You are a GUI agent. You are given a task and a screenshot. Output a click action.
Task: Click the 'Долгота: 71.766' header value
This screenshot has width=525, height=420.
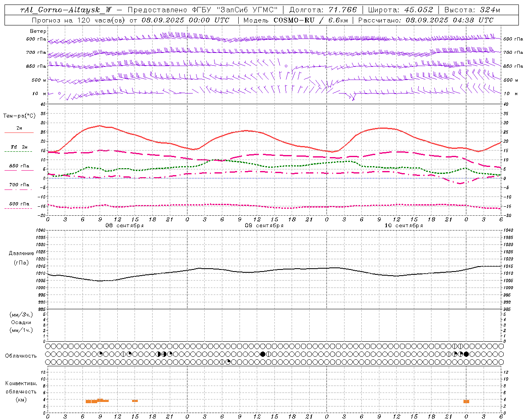[x=323, y=10]
